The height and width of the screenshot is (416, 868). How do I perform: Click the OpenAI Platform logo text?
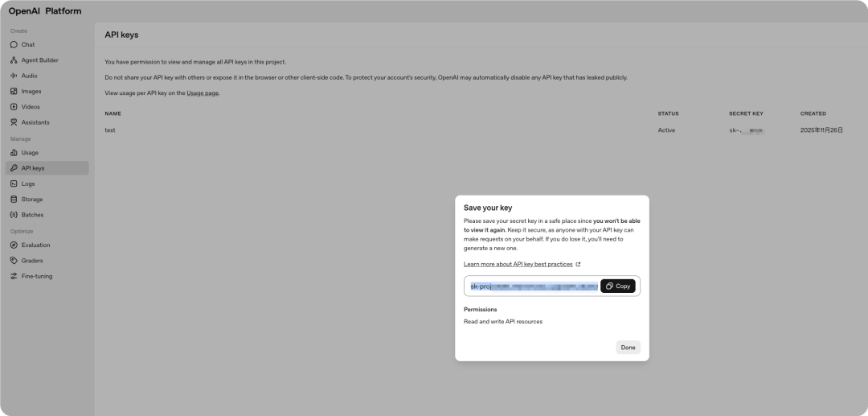pos(45,11)
